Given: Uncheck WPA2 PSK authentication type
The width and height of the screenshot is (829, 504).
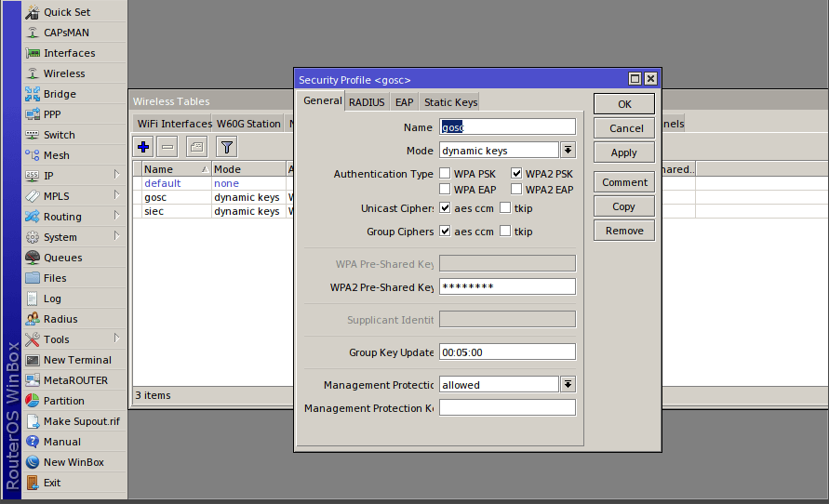Looking at the screenshot, I should pos(516,173).
